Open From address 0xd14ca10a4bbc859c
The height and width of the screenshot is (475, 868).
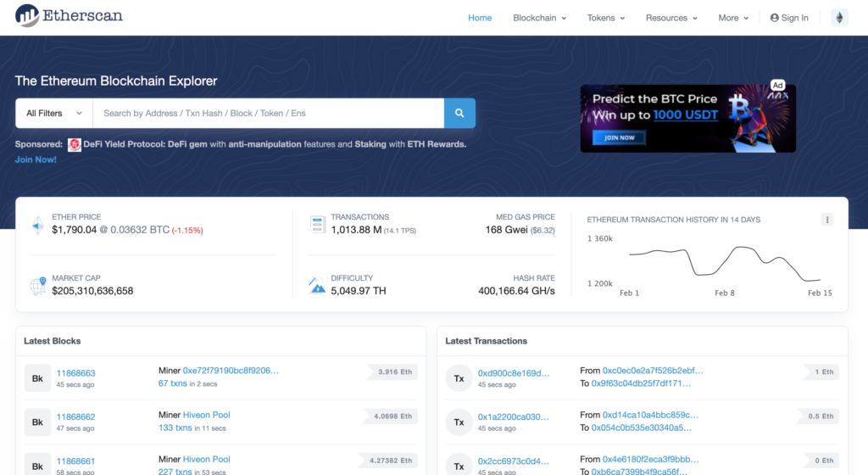pyautogui.click(x=650, y=415)
